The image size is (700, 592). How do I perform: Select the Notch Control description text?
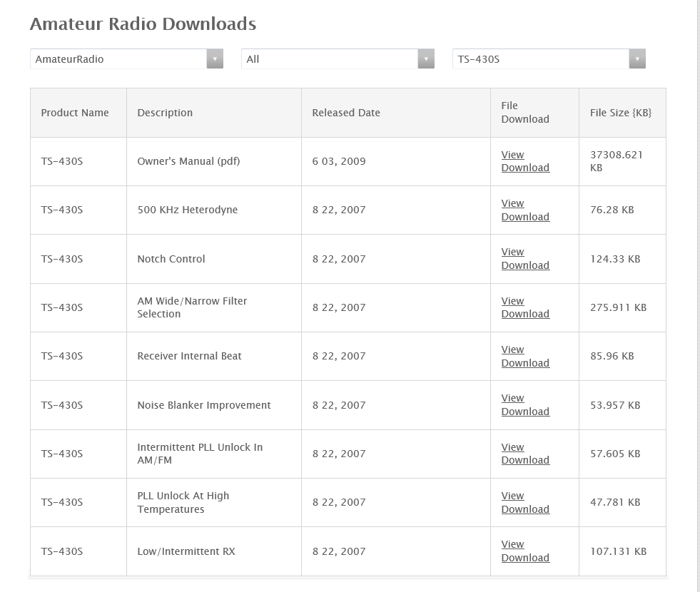[x=171, y=259]
